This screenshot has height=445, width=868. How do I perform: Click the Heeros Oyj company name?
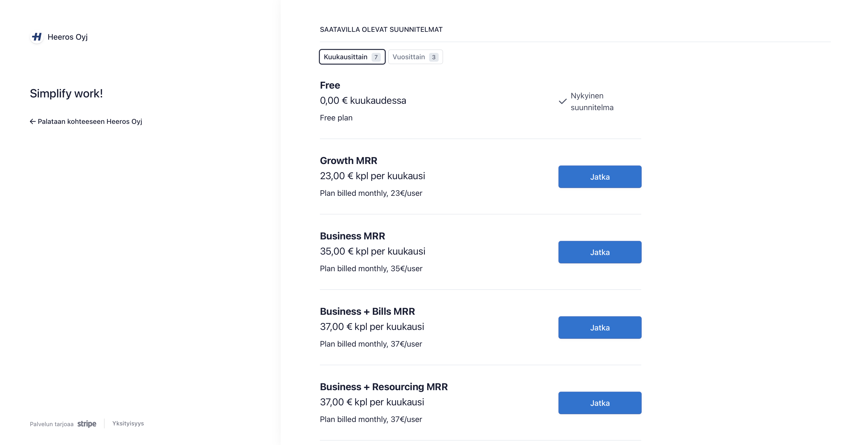click(x=67, y=37)
